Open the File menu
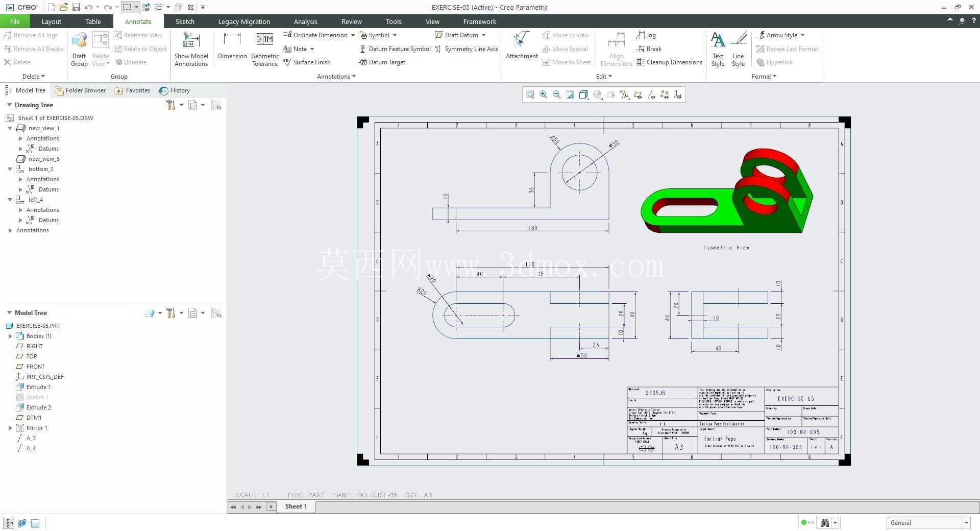980x531 pixels. tap(15, 21)
